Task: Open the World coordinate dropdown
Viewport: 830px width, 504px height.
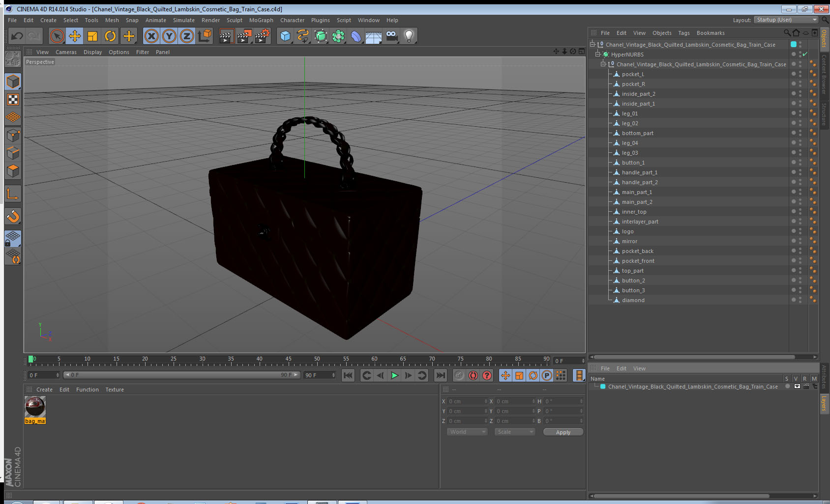Action: [x=467, y=432]
